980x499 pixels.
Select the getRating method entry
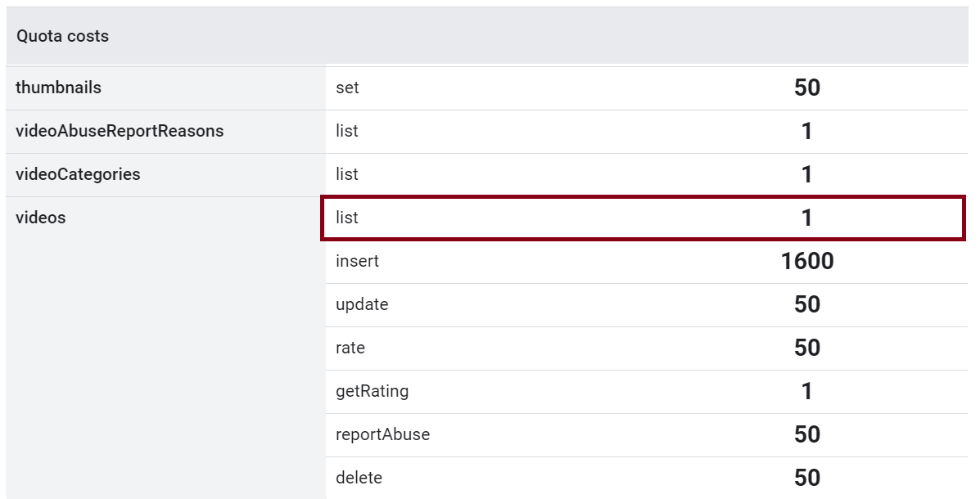(372, 391)
